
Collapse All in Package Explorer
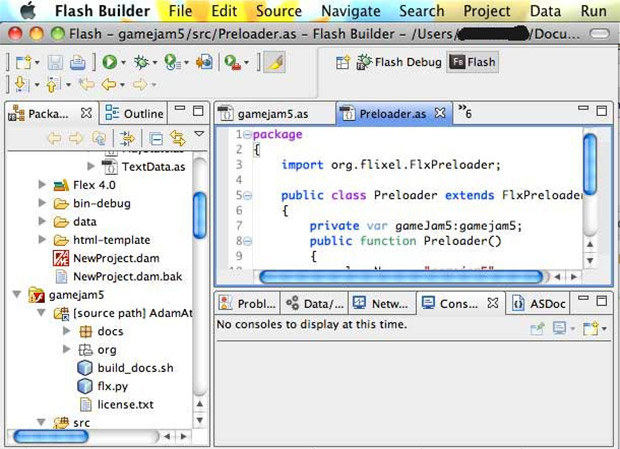(x=156, y=138)
